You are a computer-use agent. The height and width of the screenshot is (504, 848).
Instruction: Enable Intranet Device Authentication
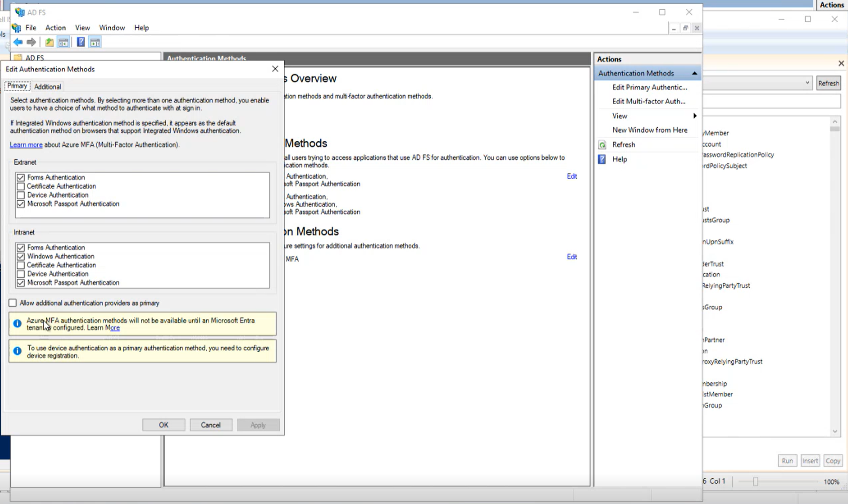coord(21,274)
